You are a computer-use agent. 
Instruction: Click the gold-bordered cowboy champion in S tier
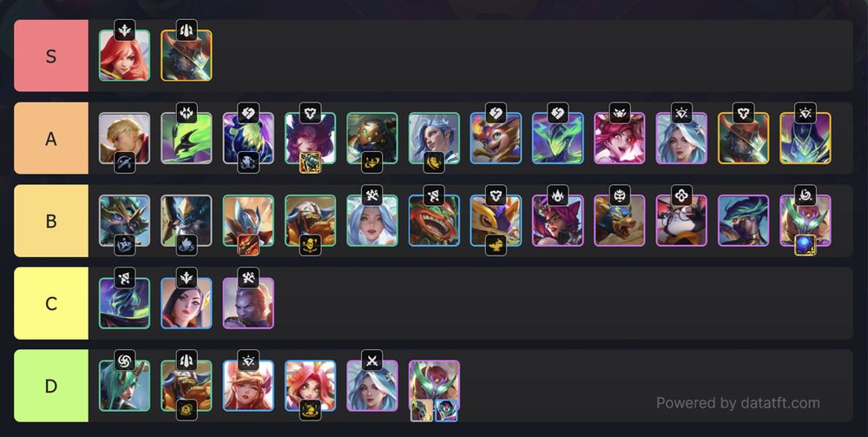(186, 56)
